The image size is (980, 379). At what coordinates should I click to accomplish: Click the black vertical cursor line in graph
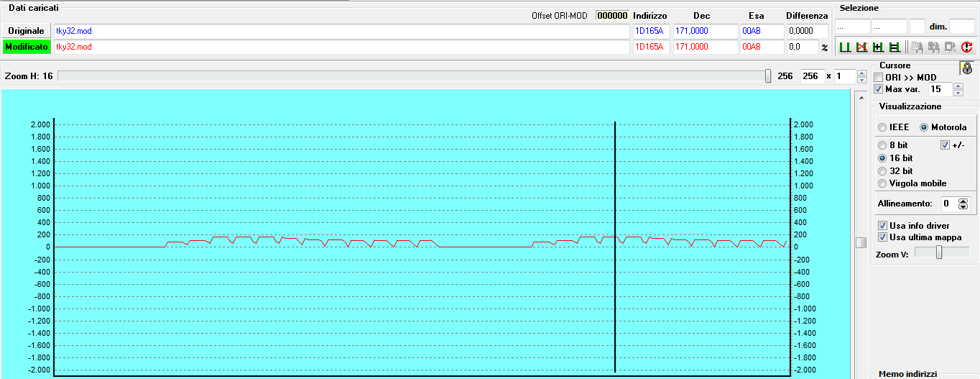616,248
